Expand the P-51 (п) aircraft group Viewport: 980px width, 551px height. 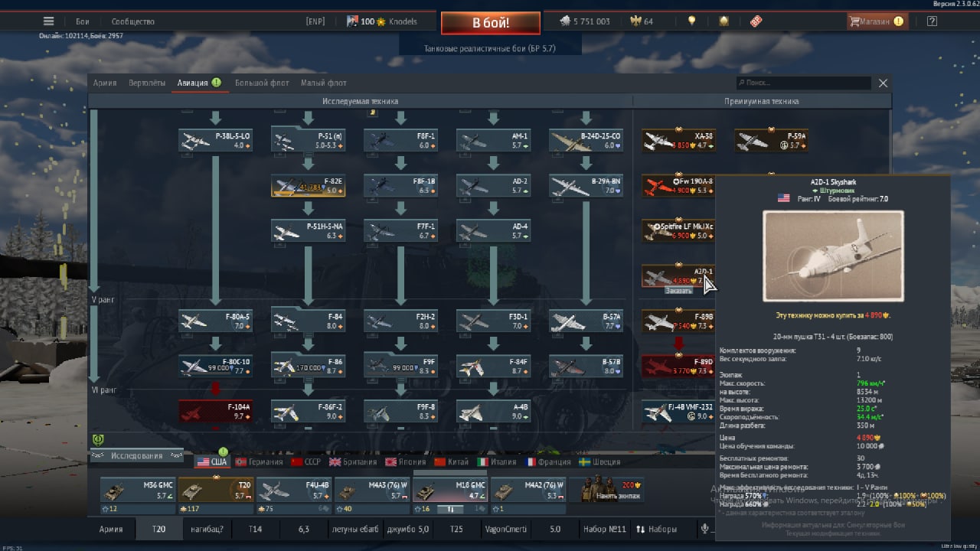click(x=308, y=140)
